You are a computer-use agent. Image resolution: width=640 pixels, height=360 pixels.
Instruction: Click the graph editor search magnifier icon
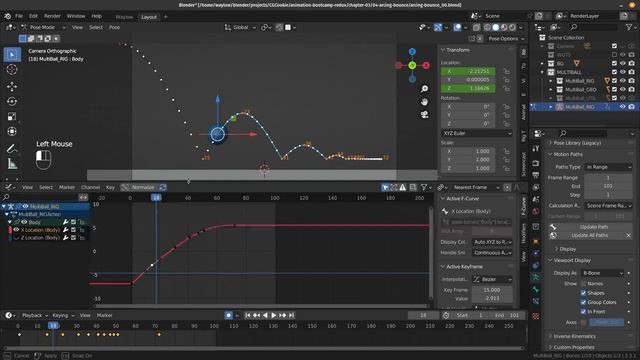coord(6,197)
